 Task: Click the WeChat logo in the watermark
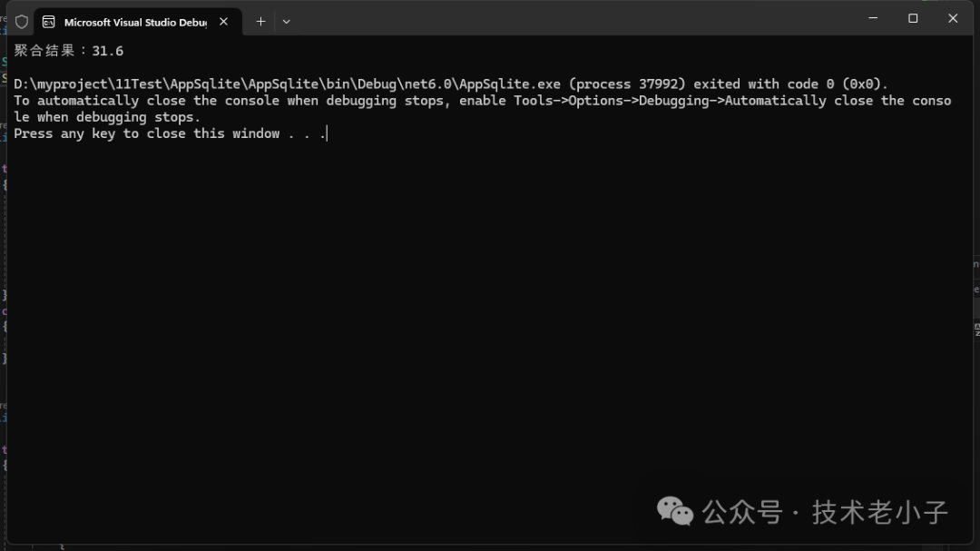[674, 511]
